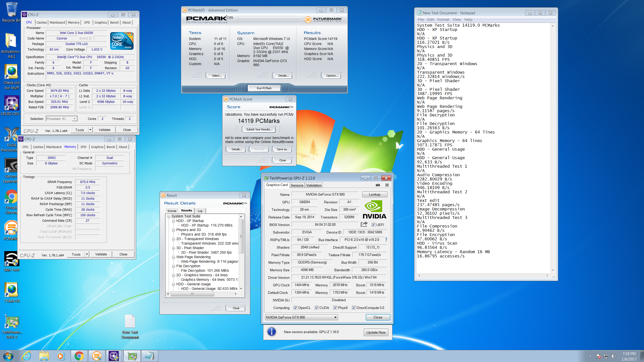Collapse the HDD - XP Startup tree node

pyautogui.click(x=174, y=221)
